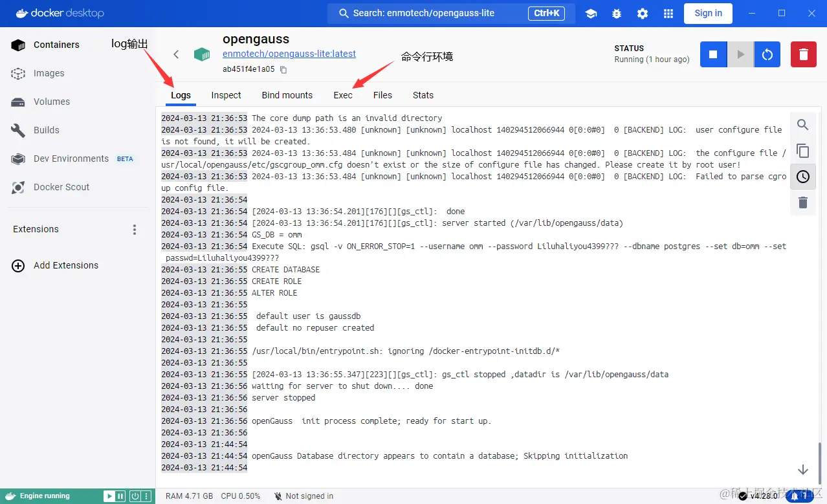Click the log line 'GS_DB = omm'
Viewport: 827px width, 504px height.
tap(276, 235)
